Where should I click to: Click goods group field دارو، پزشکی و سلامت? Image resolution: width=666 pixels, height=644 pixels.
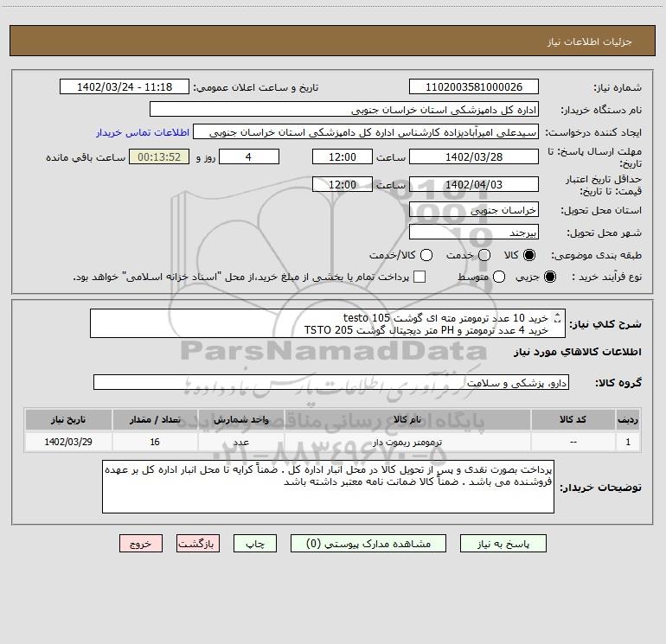(331, 382)
